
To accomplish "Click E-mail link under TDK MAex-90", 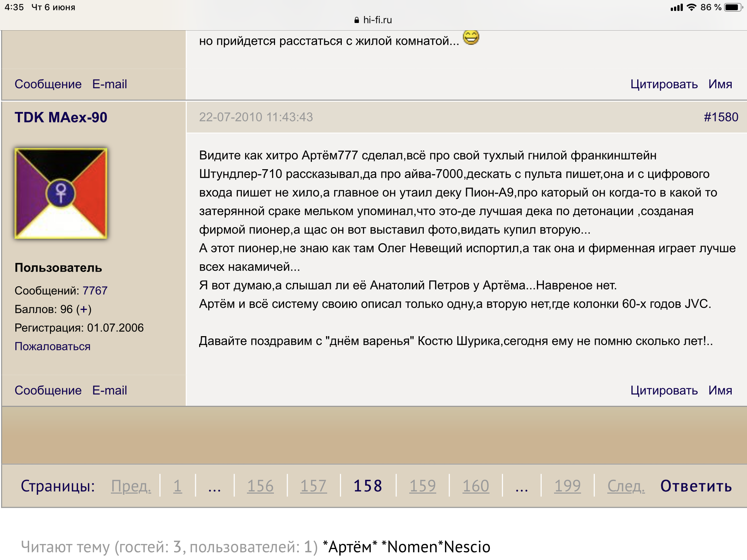I will 109,390.
